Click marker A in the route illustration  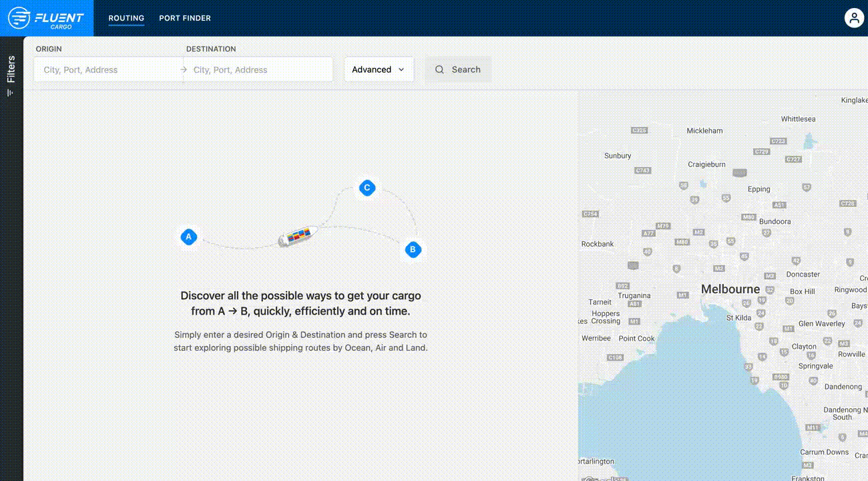point(189,236)
